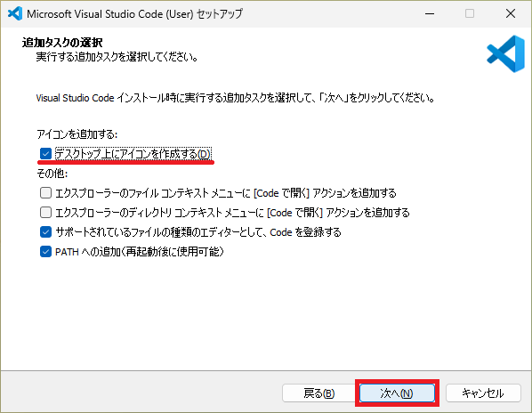Click the grayed-out maximize button
The image size is (532, 413).
click(x=470, y=13)
